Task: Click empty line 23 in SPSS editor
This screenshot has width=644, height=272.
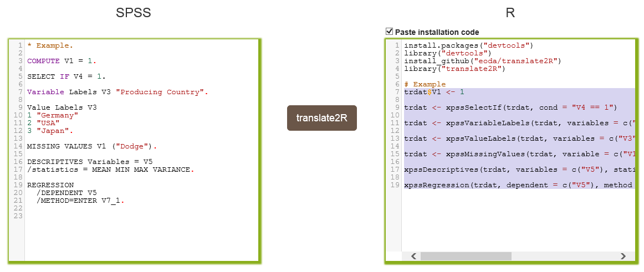Action: [142, 217]
